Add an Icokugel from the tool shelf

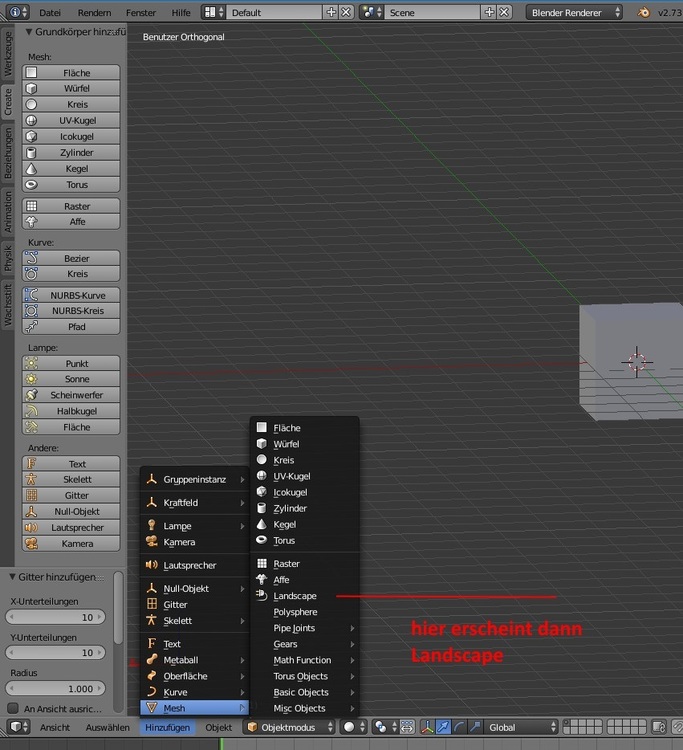pyautogui.click(x=71, y=137)
